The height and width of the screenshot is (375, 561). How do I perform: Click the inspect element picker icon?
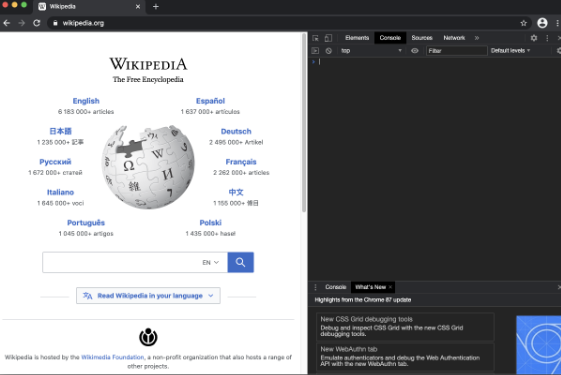315,38
